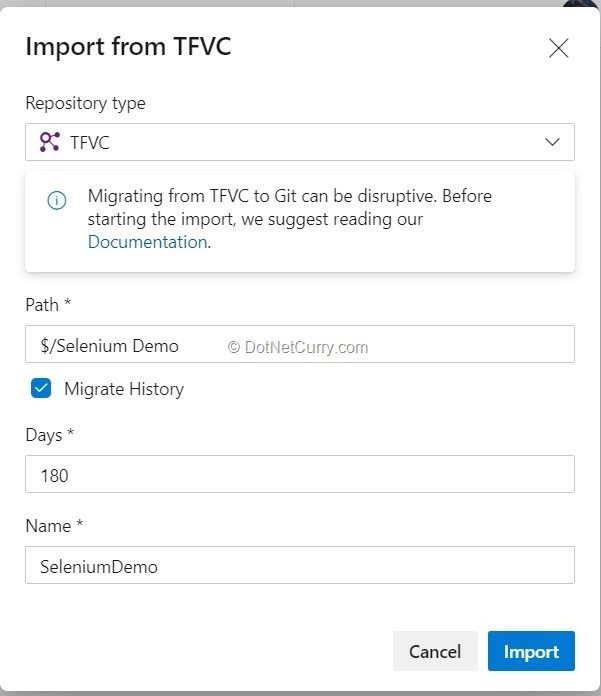Click the Days input field
601x696 pixels.
click(300, 474)
